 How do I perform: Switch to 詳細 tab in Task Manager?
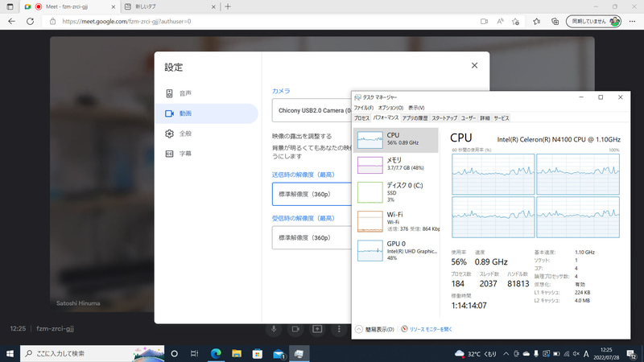click(485, 118)
